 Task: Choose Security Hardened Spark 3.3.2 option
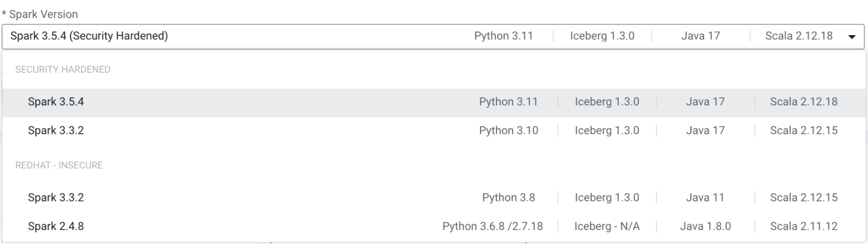[x=56, y=130]
